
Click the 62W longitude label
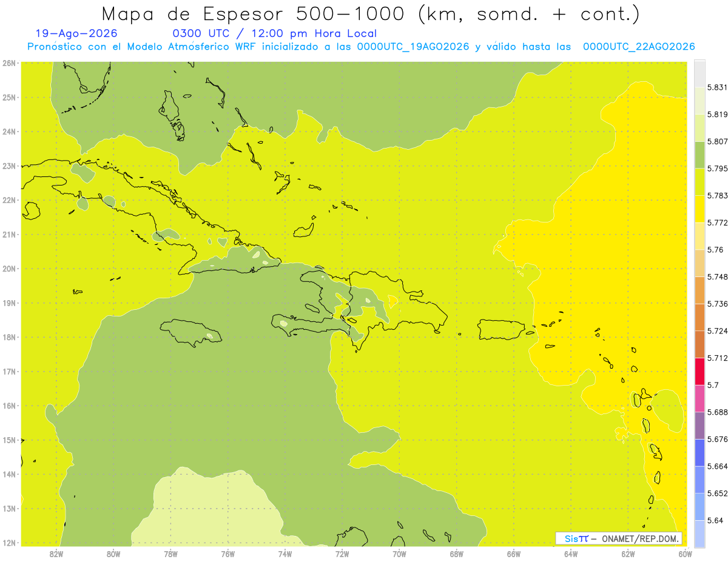click(629, 554)
